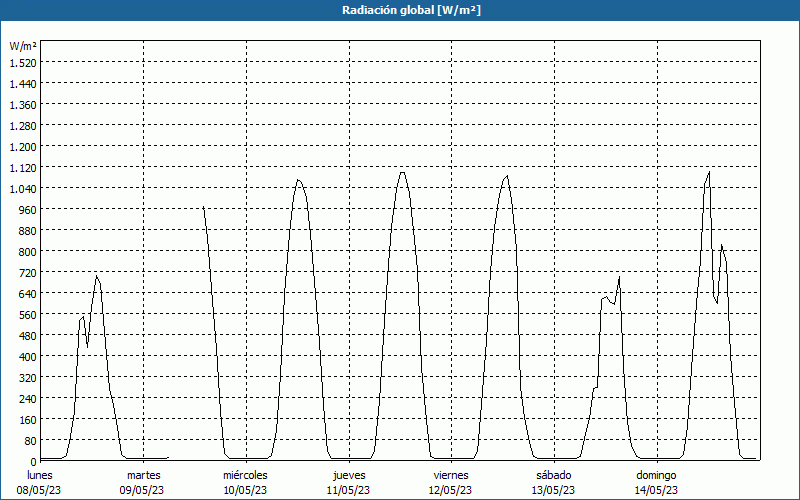The image size is (800, 500).
Task: Click the 'domingo' day label
Action: pos(656,476)
